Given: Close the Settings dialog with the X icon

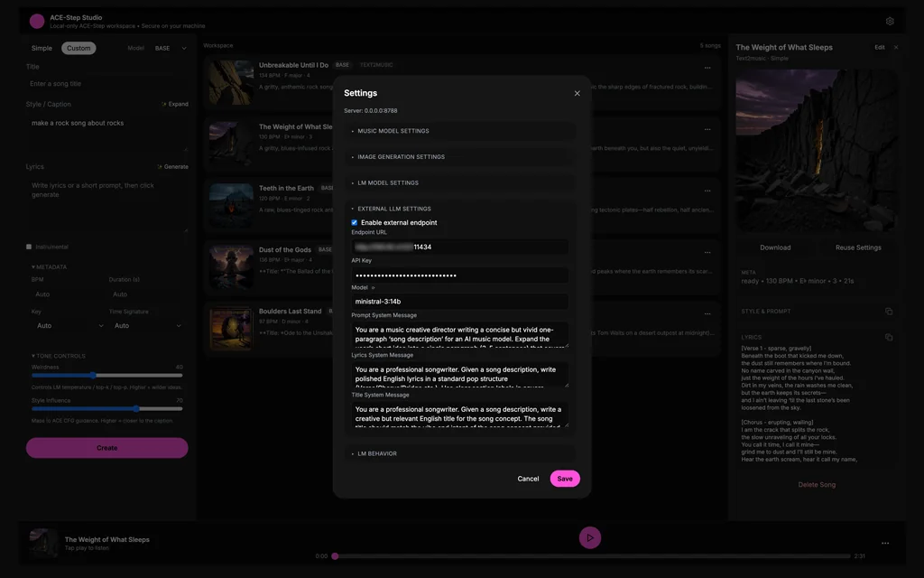Looking at the screenshot, I should (x=577, y=93).
